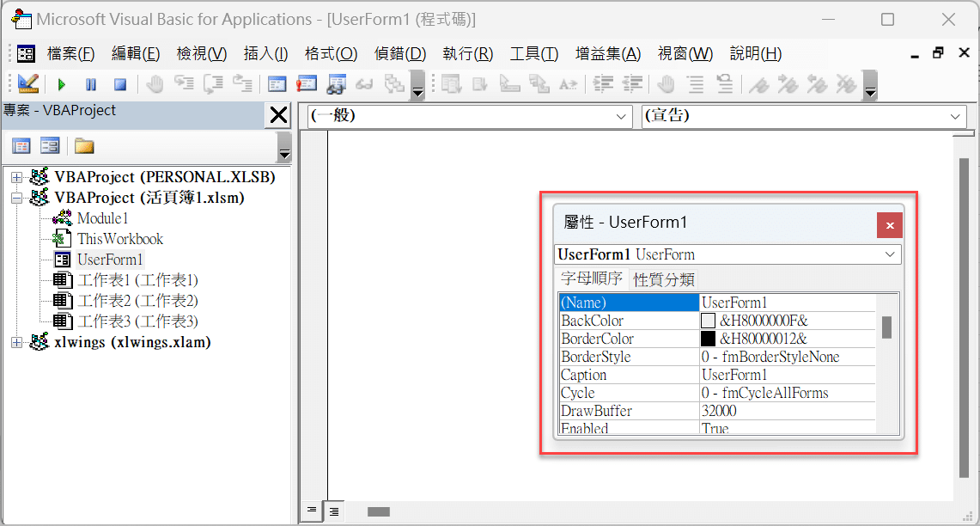This screenshot has width=980, height=526.
Task: Toggle Folders icon in project explorer
Action: click(84, 146)
